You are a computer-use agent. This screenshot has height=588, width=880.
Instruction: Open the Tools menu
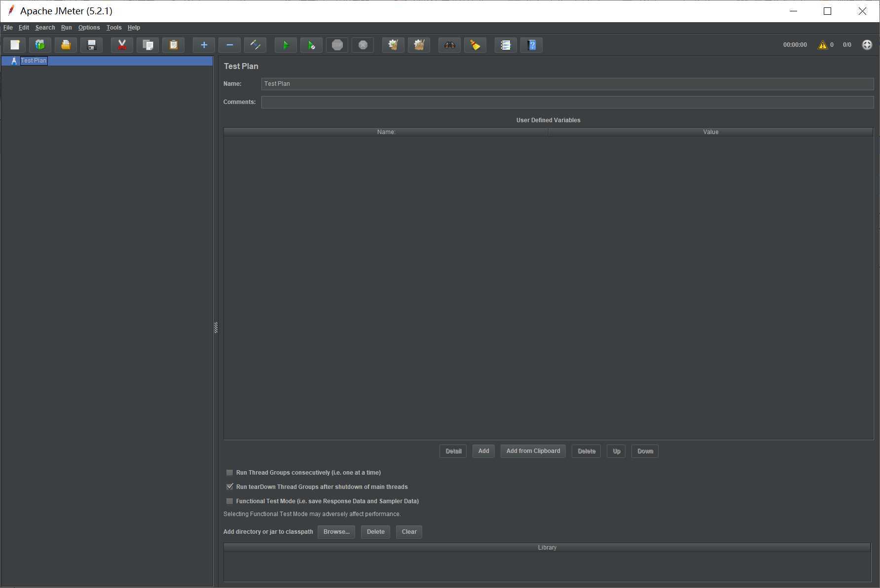pyautogui.click(x=113, y=28)
